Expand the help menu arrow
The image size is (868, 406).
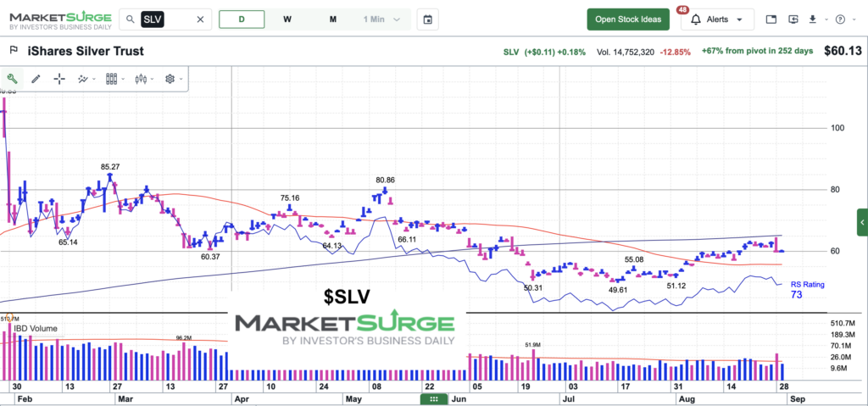(x=854, y=19)
